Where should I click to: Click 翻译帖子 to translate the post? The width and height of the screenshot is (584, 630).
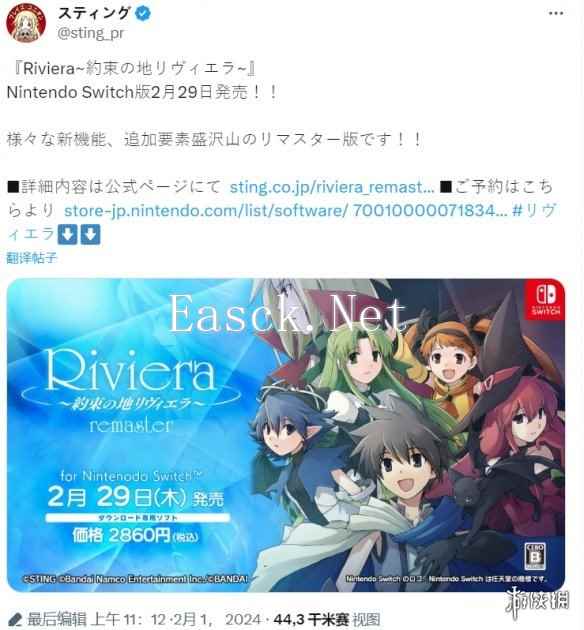click(32, 258)
